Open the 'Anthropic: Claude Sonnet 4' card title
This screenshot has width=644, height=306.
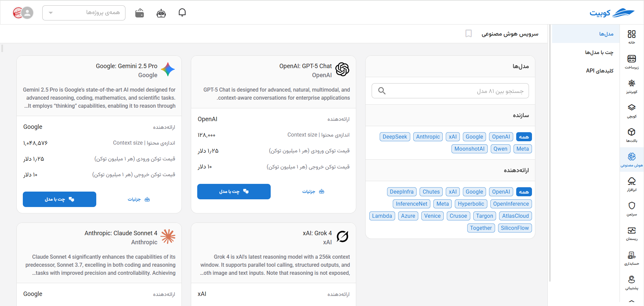121,233
